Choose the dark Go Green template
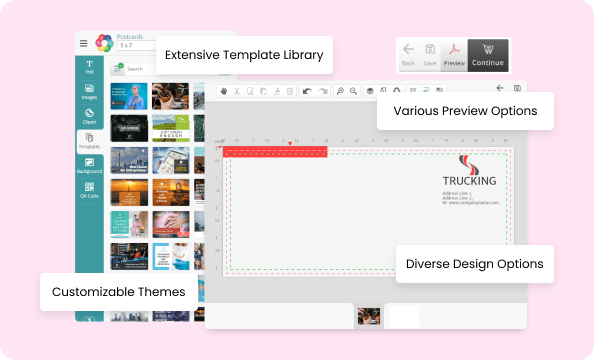This screenshot has height=360, width=594. (129, 128)
